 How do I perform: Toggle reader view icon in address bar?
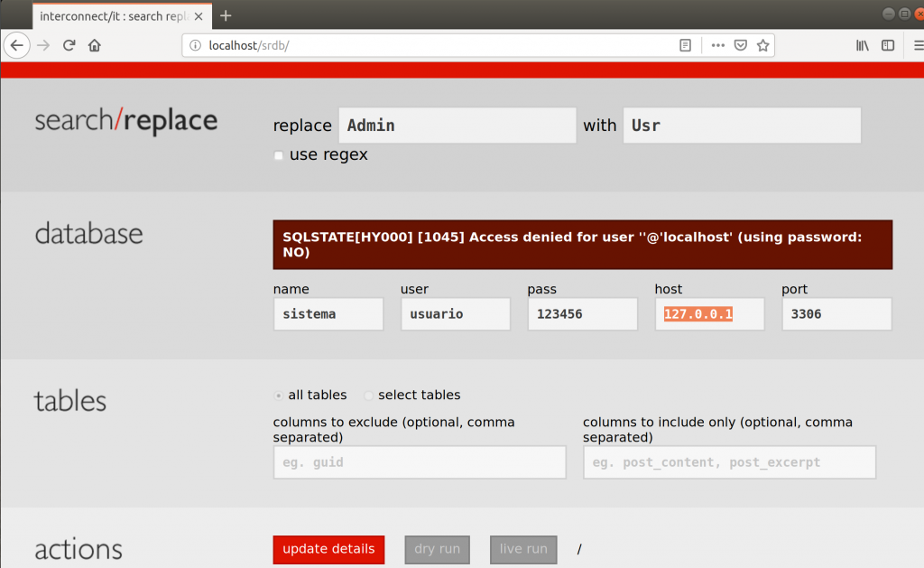tap(685, 45)
